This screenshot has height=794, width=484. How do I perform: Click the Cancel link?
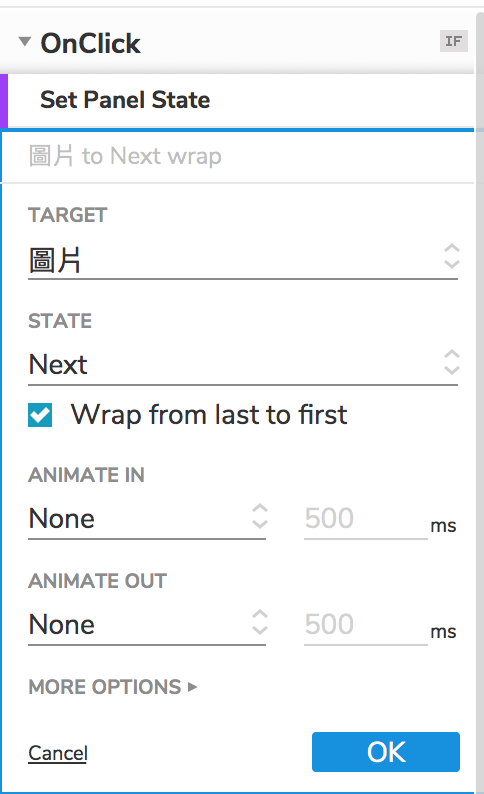[58, 753]
